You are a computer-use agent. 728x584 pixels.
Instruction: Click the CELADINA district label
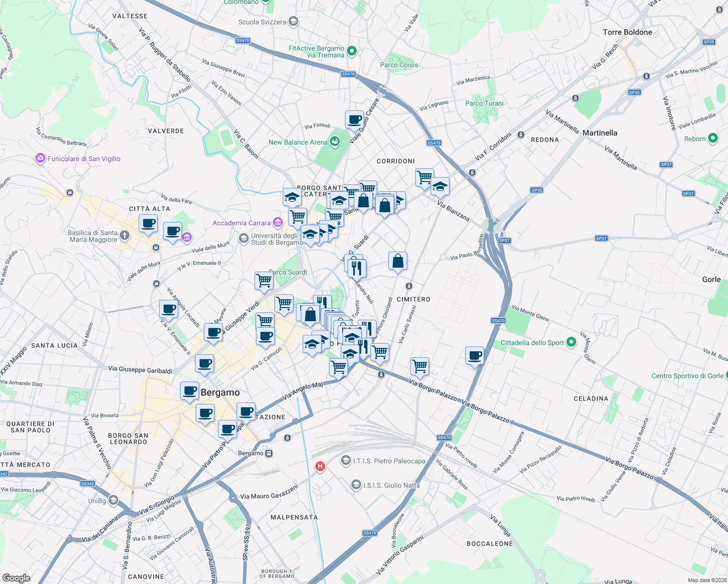point(591,399)
